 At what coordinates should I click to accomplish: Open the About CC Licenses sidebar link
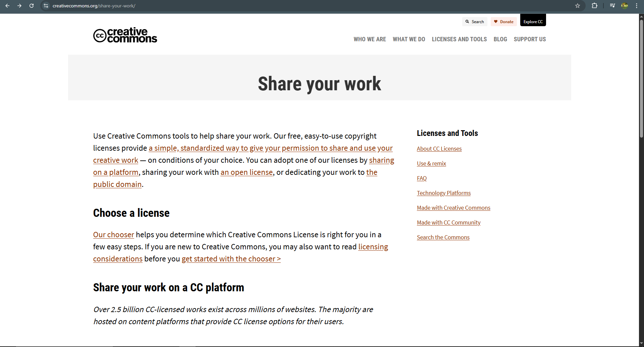[x=439, y=149]
